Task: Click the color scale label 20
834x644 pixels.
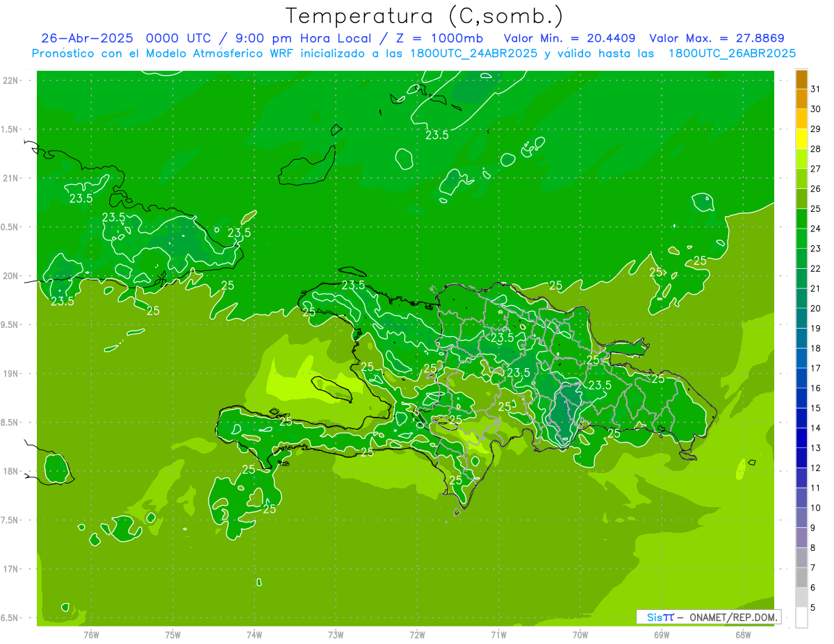Action: click(816, 308)
